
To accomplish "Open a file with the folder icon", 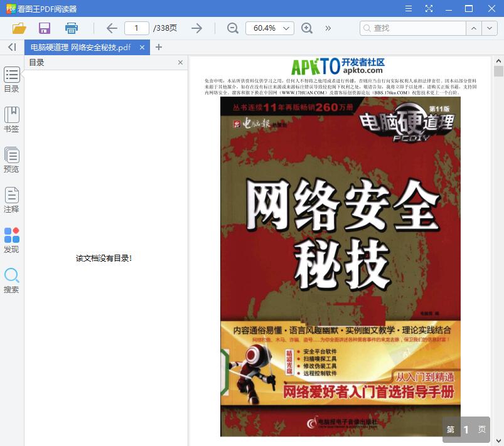I will coord(19,28).
